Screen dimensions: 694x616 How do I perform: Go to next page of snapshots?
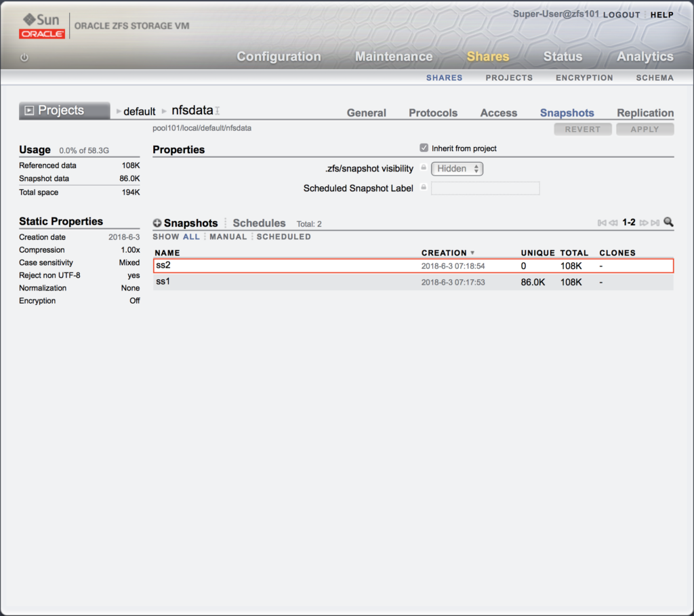click(644, 222)
